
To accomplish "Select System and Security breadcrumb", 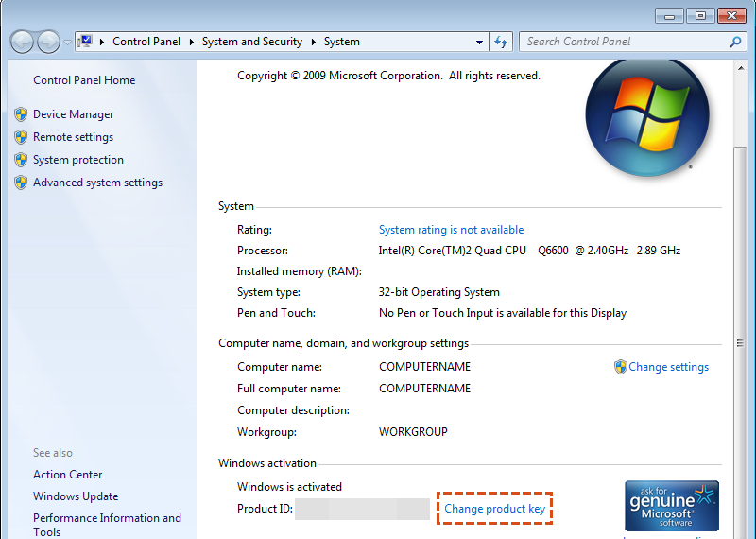I will [x=251, y=42].
